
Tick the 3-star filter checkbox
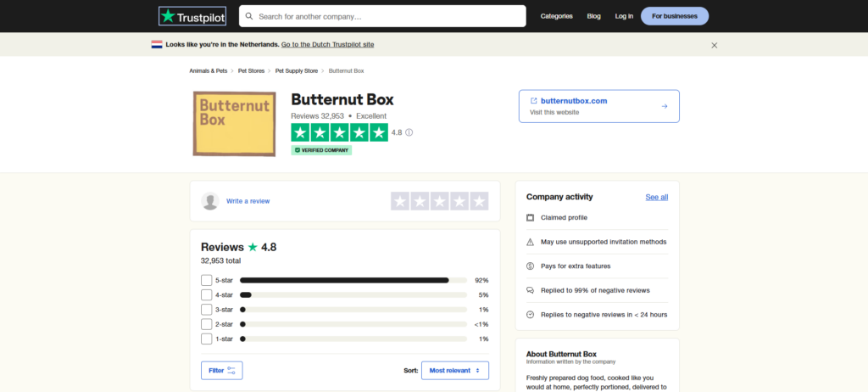click(x=207, y=310)
